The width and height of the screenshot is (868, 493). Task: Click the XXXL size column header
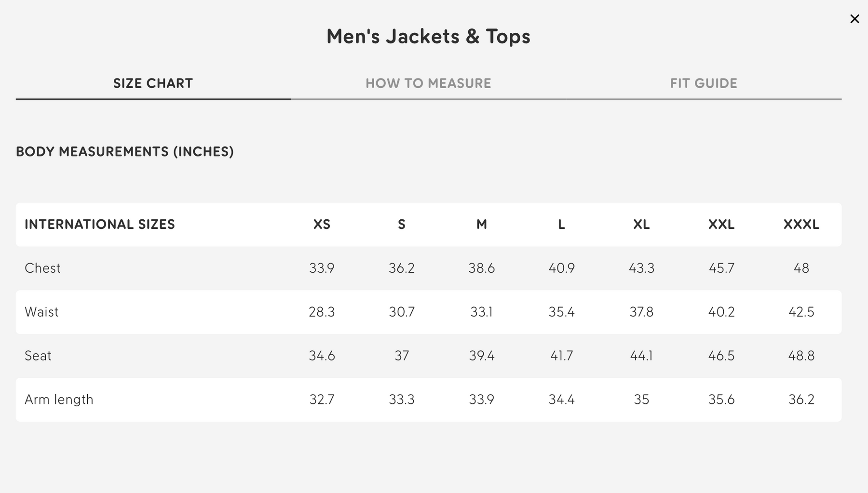pos(801,225)
